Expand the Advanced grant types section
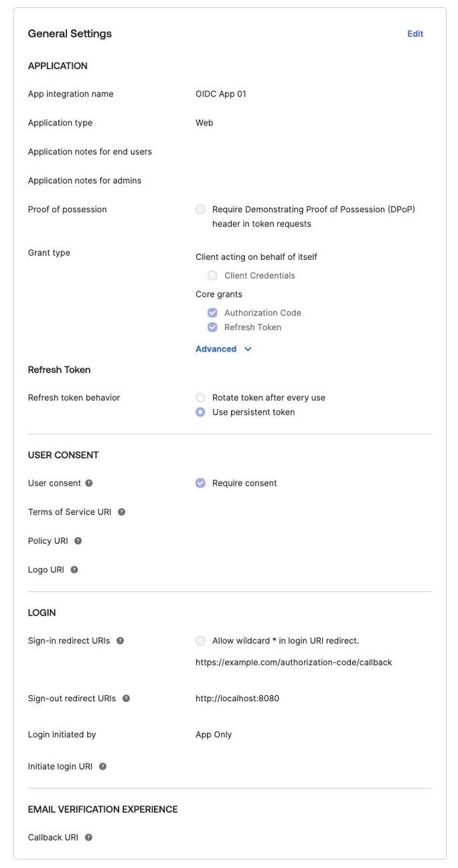458x868 pixels. [224, 349]
